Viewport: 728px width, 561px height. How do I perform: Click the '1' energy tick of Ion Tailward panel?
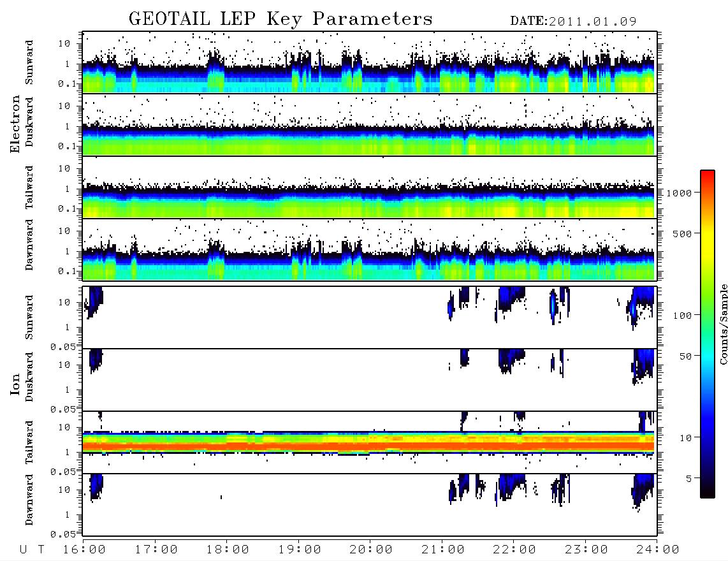67,452
